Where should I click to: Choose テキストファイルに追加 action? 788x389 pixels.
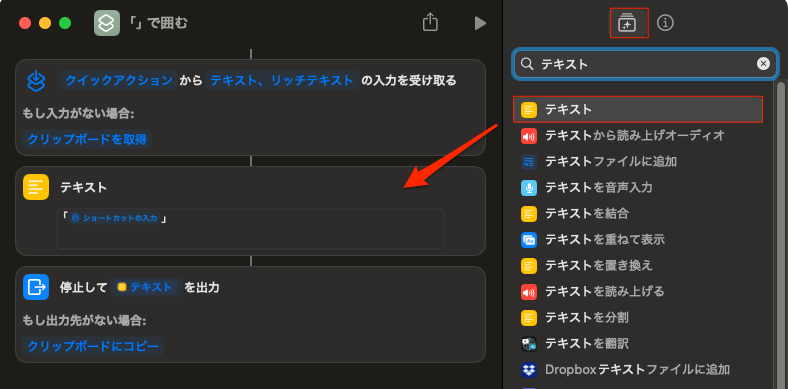click(638, 161)
